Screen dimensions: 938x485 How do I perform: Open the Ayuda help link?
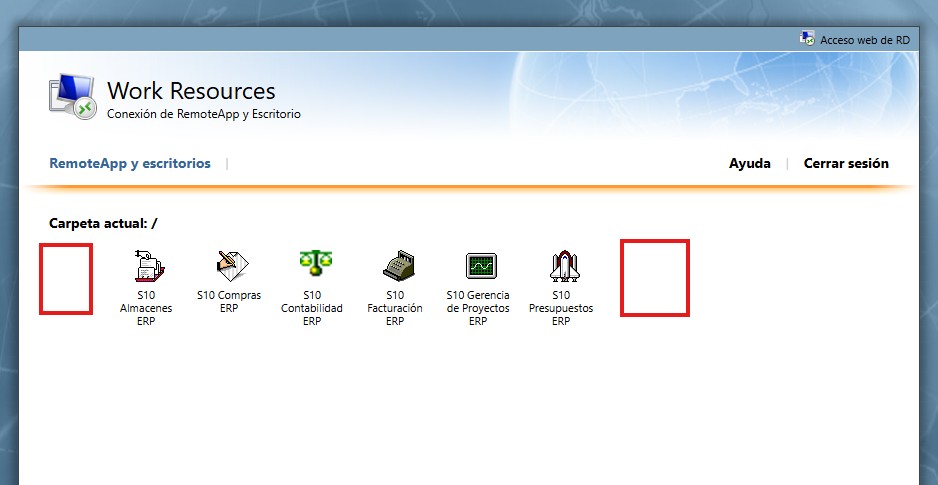click(749, 163)
